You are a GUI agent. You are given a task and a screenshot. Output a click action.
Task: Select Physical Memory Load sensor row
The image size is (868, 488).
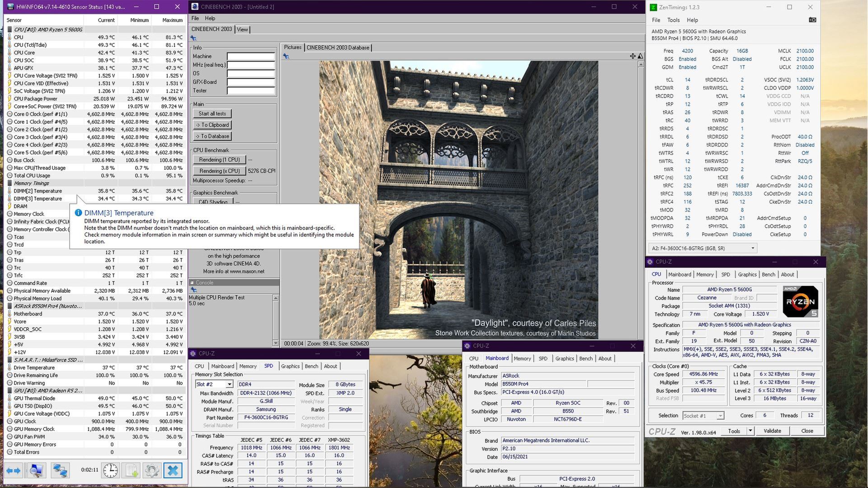point(95,298)
